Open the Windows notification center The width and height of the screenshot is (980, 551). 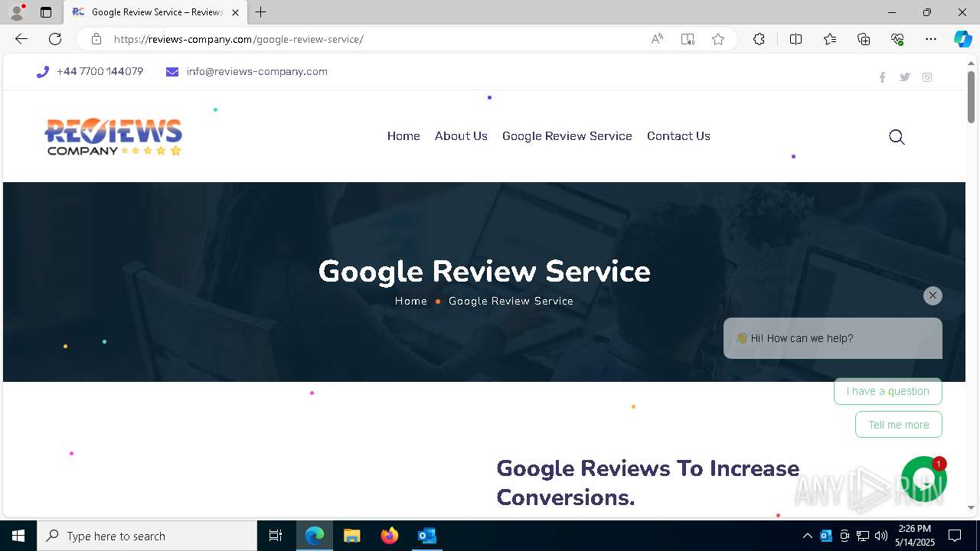coord(955,536)
